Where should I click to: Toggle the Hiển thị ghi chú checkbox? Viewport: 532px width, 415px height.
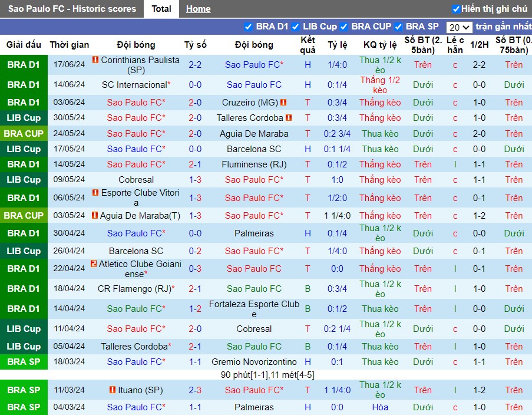point(456,9)
